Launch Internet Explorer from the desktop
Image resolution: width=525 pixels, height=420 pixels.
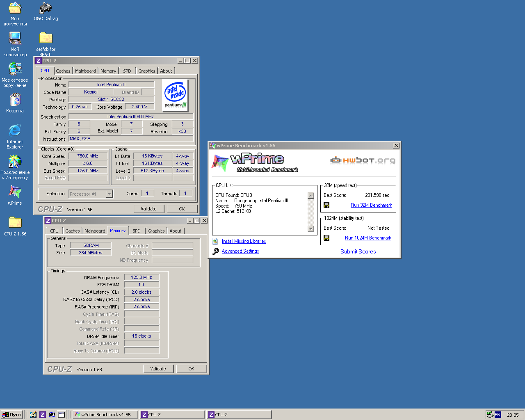point(15,137)
